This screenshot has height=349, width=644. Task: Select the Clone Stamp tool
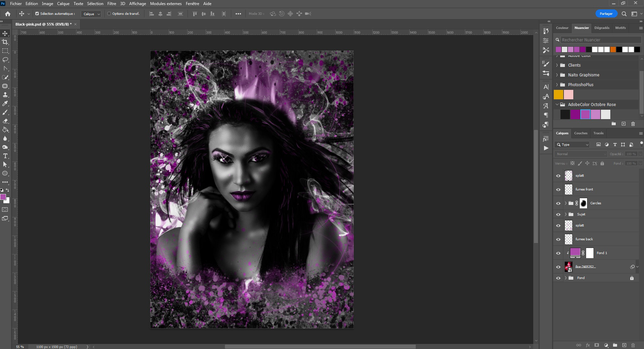coord(5,95)
